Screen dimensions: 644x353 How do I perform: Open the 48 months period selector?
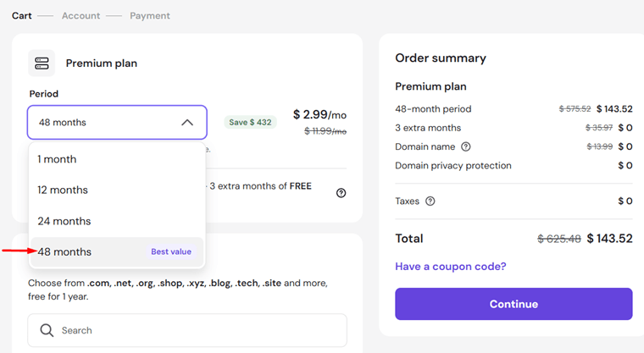(x=117, y=122)
